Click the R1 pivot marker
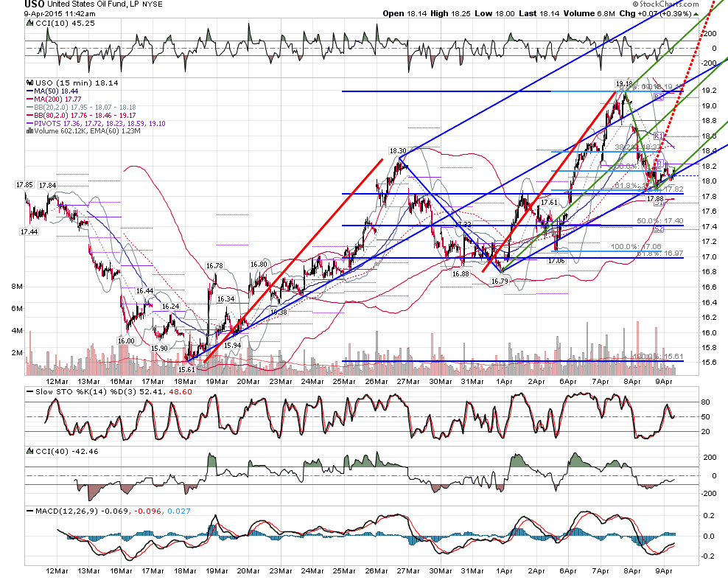Image resolution: width=728 pixels, height=580 pixels. [x=658, y=136]
